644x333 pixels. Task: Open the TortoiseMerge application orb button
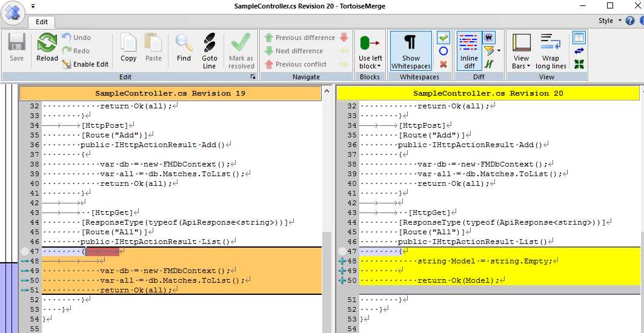point(13,13)
